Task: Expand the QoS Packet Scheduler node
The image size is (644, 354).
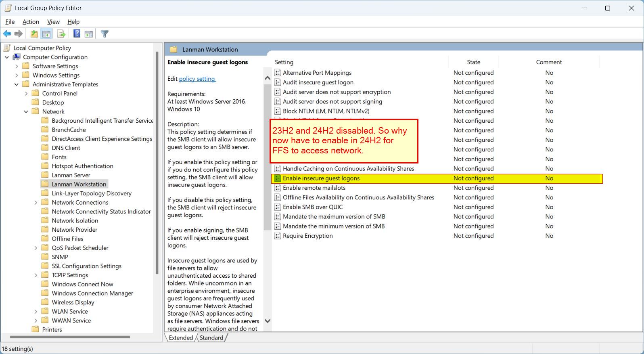Action: pyautogui.click(x=36, y=248)
